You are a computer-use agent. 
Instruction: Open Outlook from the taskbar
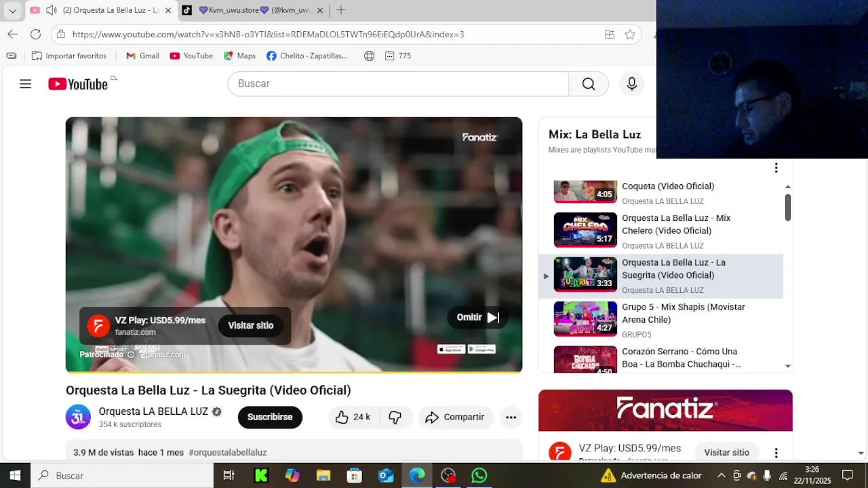[x=386, y=476]
